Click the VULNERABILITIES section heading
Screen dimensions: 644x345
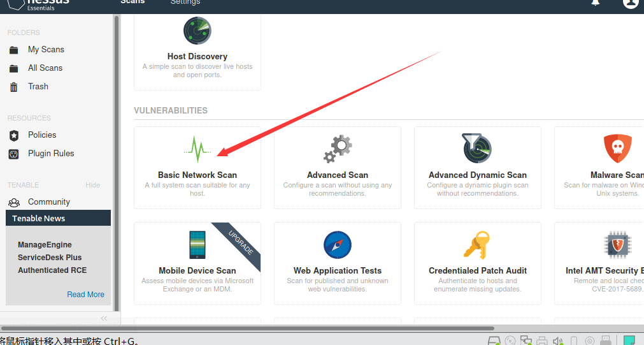[171, 110]
